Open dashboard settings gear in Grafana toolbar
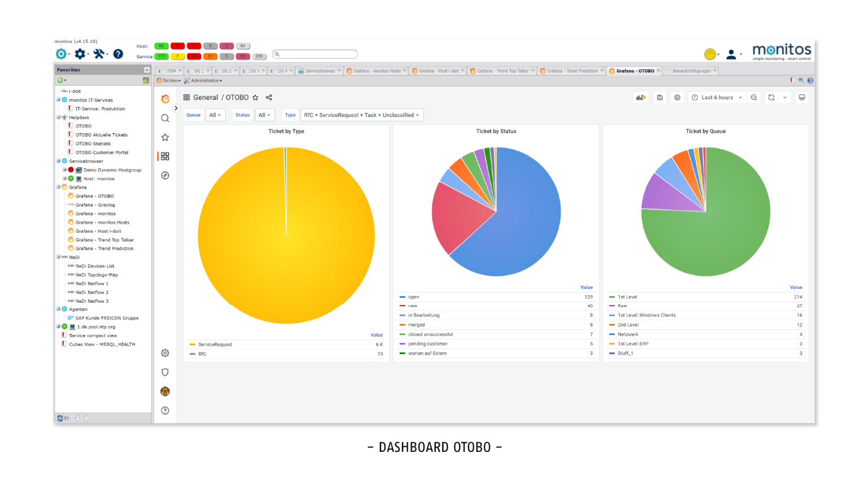Viewport: 868px width, 488px height. (x=677, y=97)
